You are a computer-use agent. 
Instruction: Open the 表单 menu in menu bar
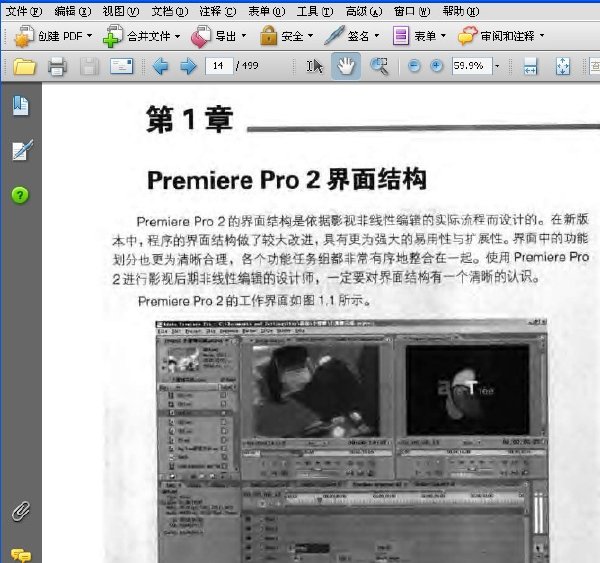267,11
